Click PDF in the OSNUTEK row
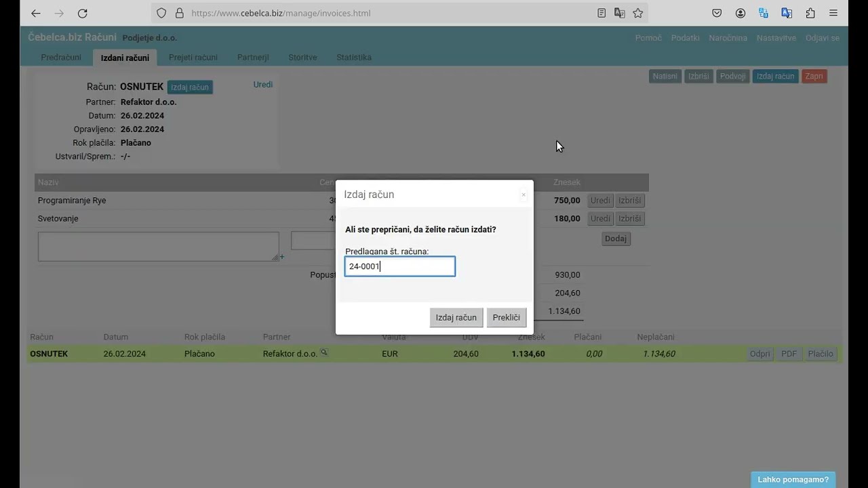The image size is (868, 488). tap(789, 354)
